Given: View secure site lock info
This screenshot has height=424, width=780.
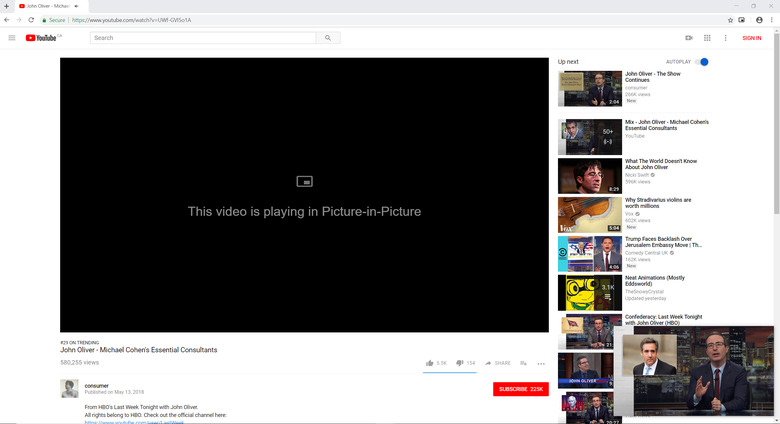Looking at the screenshot, I should 54,20.
